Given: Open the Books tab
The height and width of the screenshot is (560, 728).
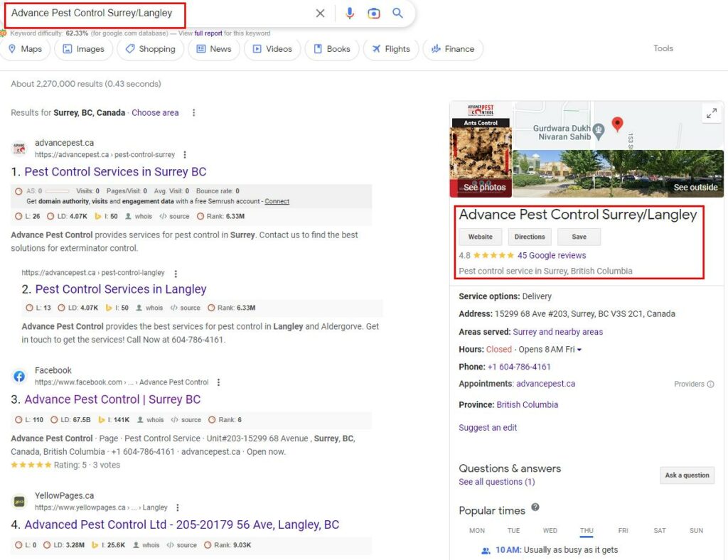Looking at the screenshot, I should (332, 49).
